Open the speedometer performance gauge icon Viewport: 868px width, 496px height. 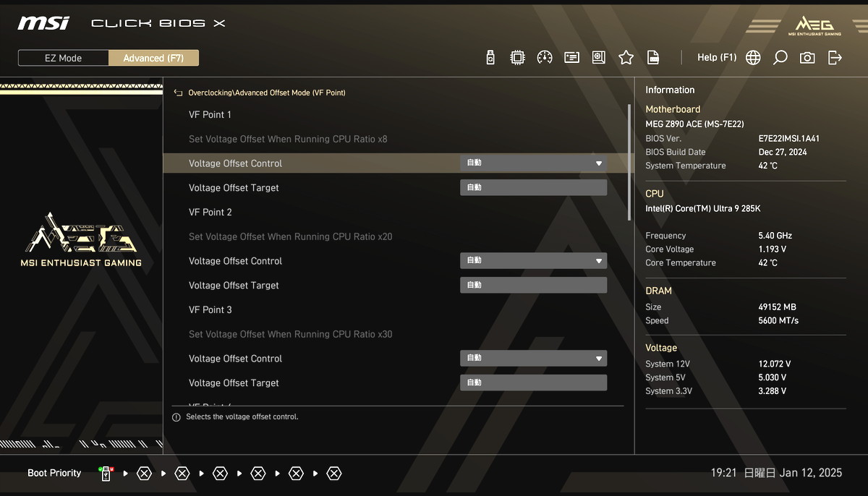545,58
